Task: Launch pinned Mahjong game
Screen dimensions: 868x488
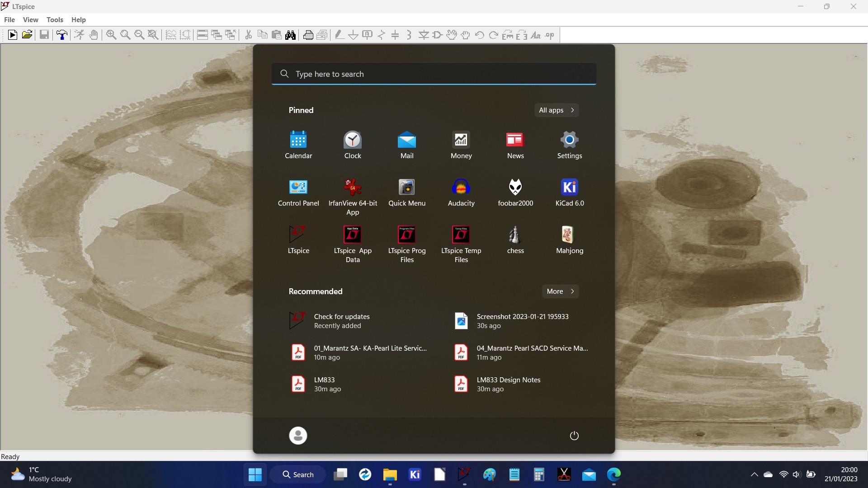Action: [570, 240]
